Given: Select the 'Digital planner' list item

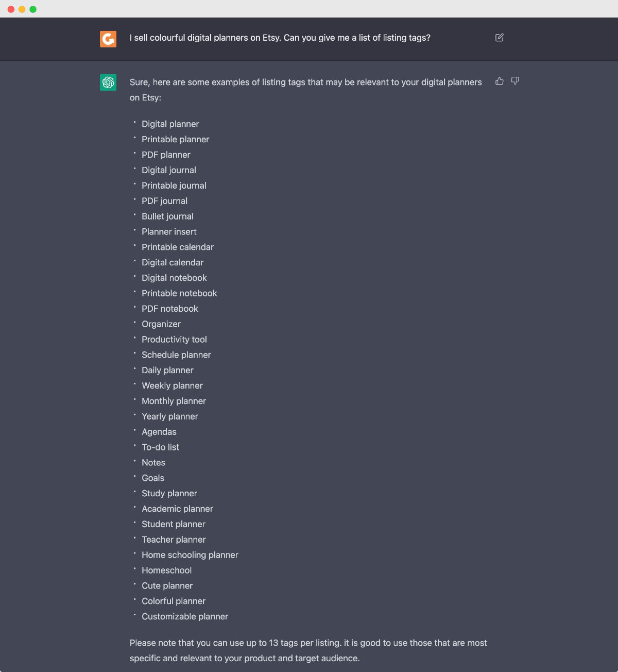Looking at the screenshot, I should click(x=170, y=124).
